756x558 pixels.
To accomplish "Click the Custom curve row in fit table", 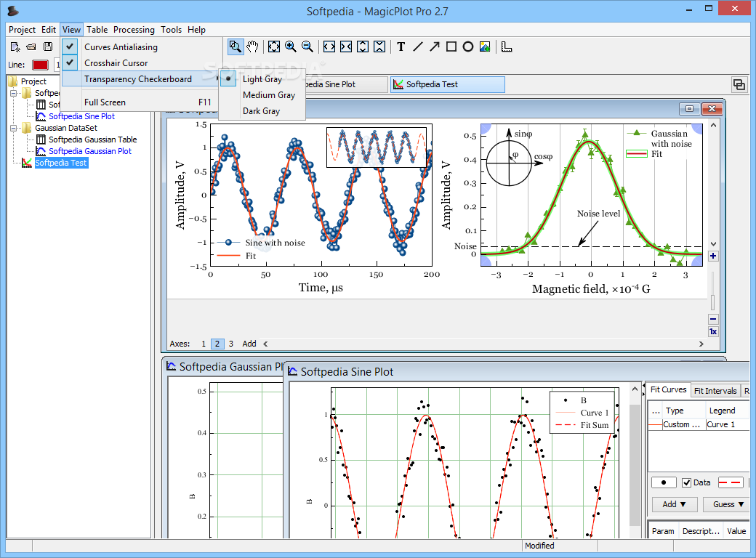I will point(697,424).
